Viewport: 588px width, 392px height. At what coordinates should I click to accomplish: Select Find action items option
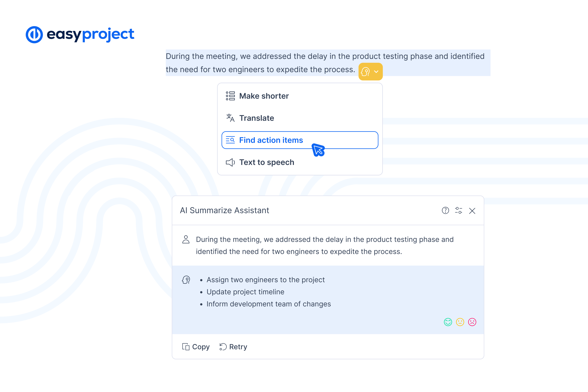pyautogui.click(x=300, y=140)
